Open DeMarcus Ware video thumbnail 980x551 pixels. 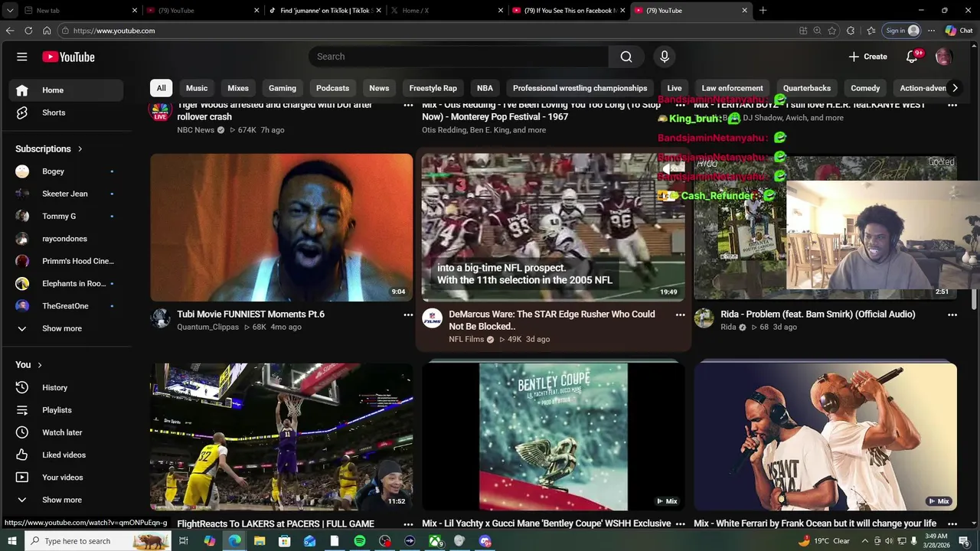tap(553, 227)
